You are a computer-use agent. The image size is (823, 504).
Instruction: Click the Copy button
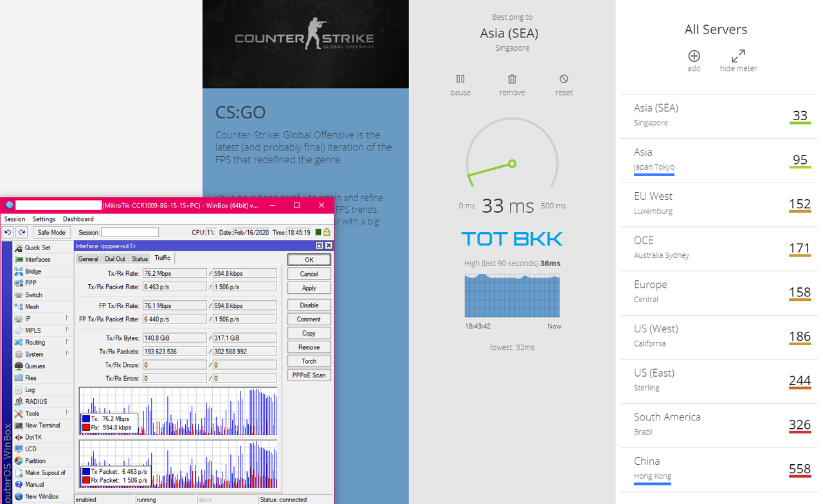click(309, 334)
